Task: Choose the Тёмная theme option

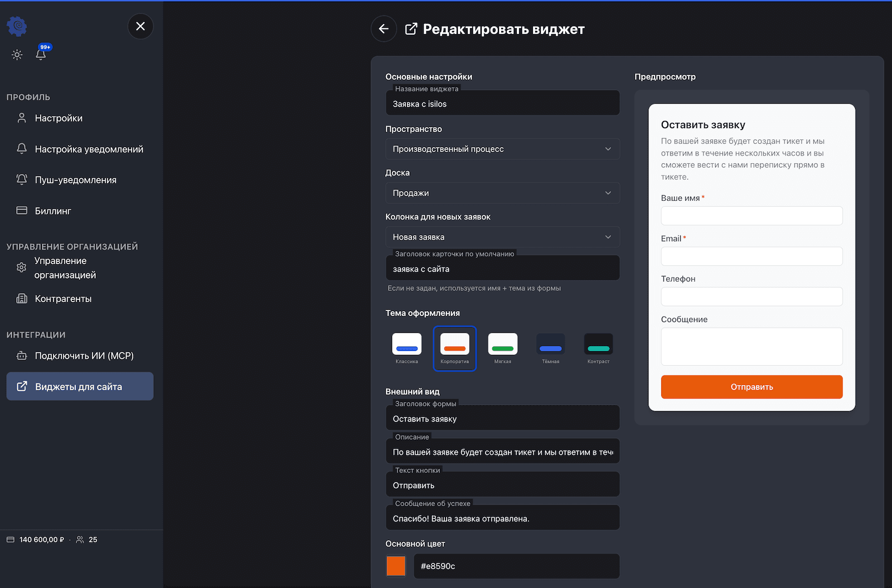Action: (550, 348)
